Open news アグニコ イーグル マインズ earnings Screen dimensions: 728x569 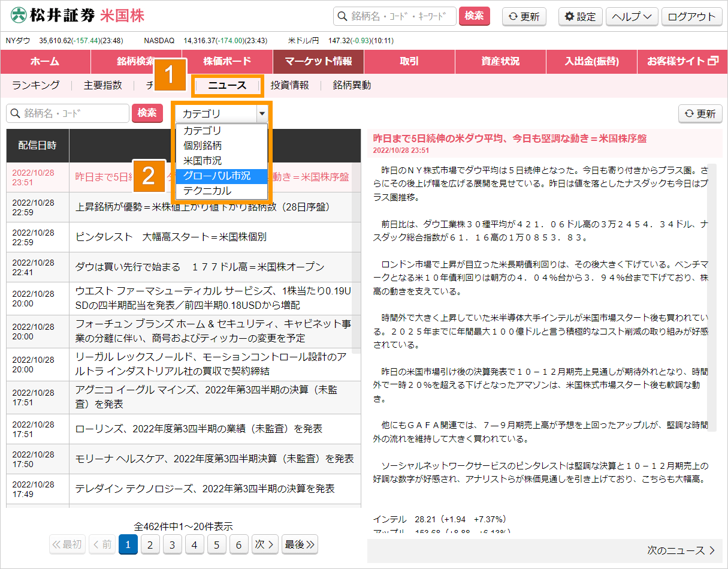pos(207,397)
